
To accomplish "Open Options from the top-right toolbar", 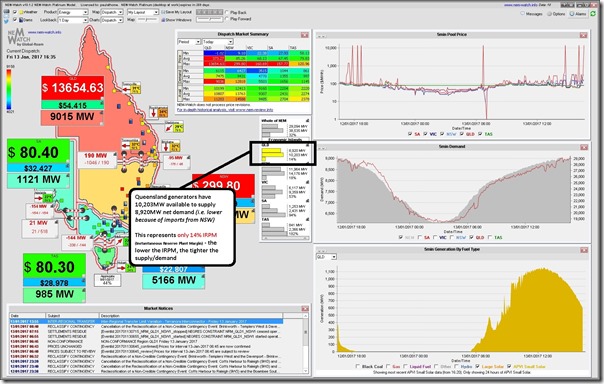I will pos(556,13).
